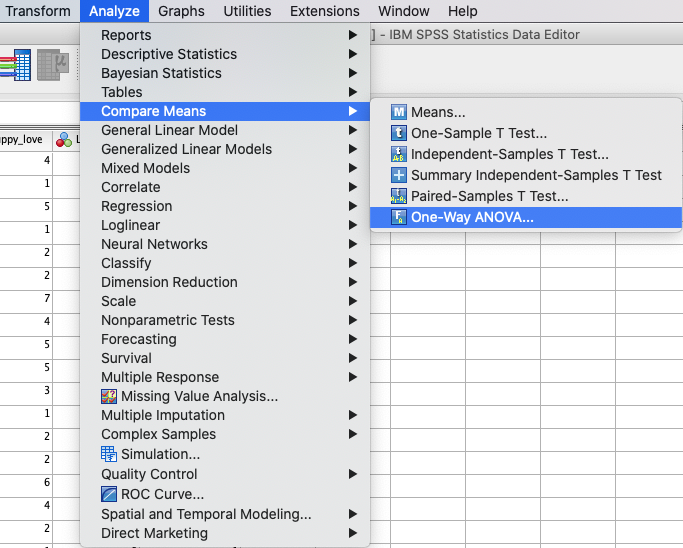The image size is (683, 548).
Task: Click the ROC Curve icon
Action: pos(109,494)
